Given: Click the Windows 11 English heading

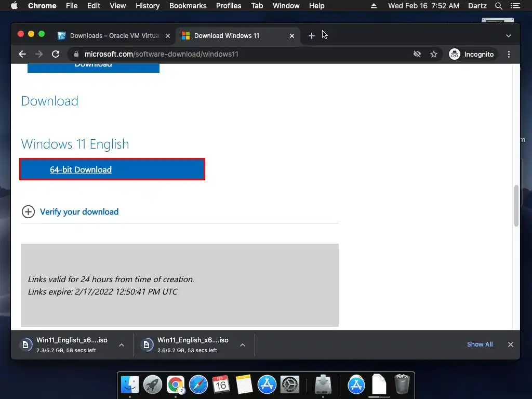Looking at the screenshot, I should [75, 144].
